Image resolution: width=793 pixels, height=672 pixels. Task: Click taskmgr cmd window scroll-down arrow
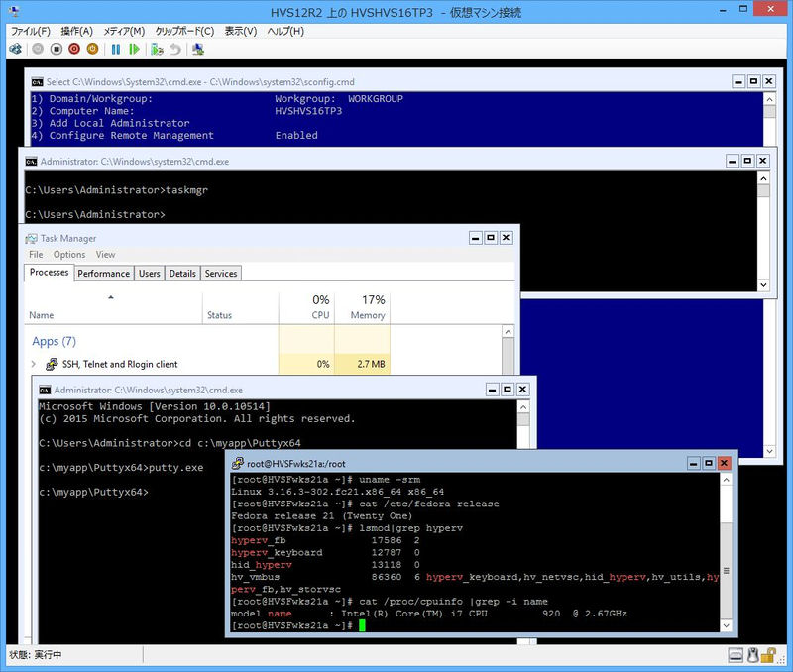point(763,285)
